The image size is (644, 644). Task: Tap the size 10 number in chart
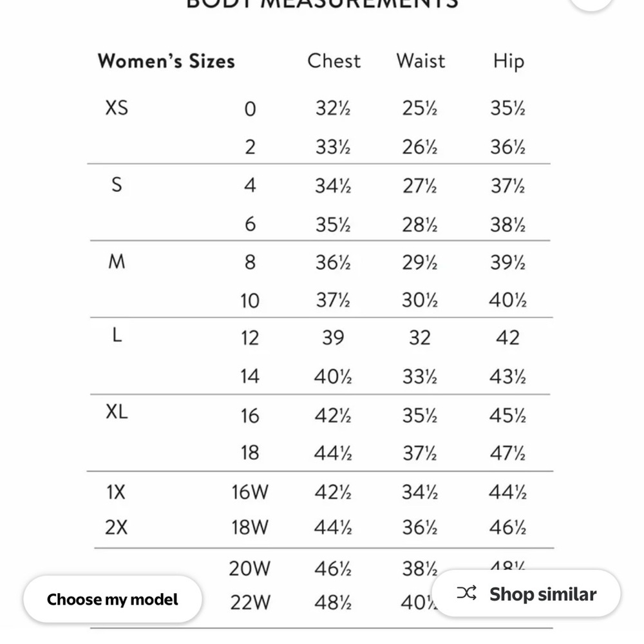tap(250, 301)
